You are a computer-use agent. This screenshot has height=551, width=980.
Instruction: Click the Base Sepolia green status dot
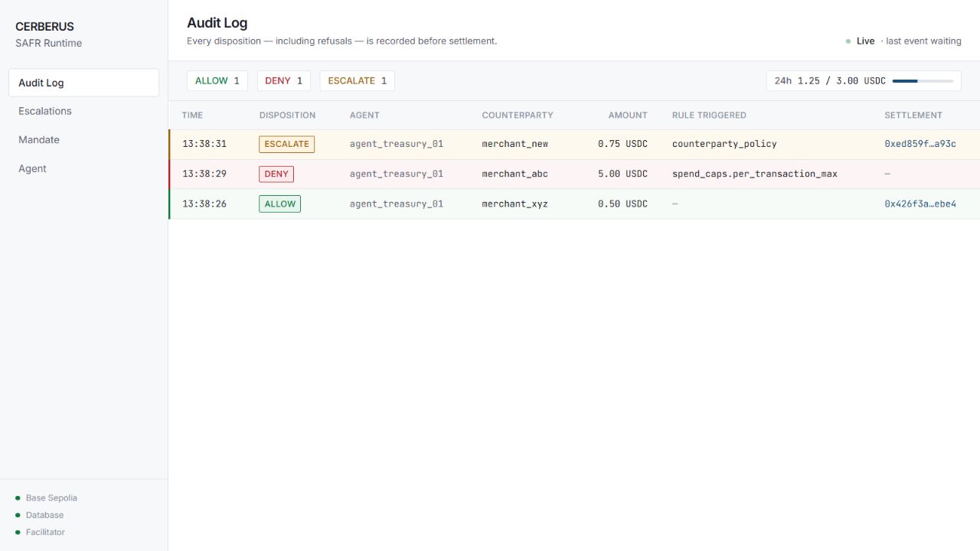tap(18, 498)
